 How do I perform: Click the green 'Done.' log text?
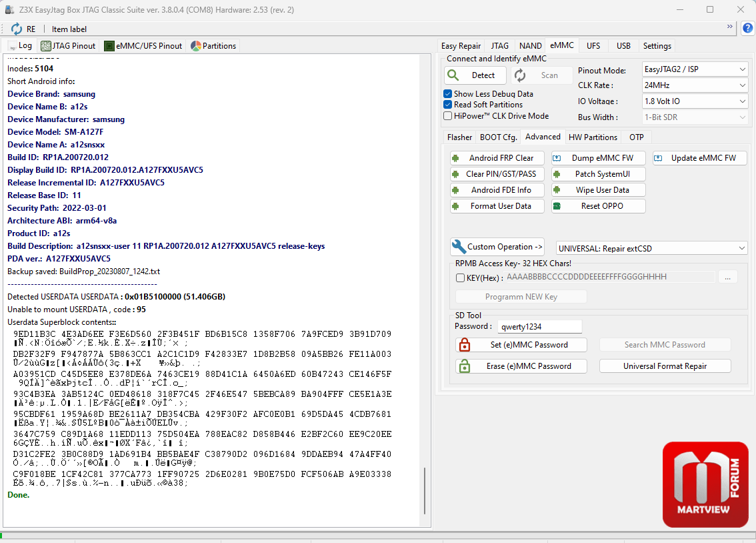(x=18, y=495)
